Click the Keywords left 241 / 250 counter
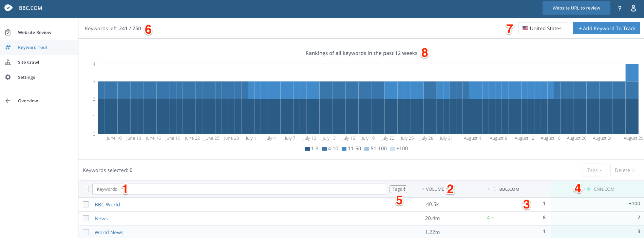Screen dimensions: 644x238 tap(113, 29)
